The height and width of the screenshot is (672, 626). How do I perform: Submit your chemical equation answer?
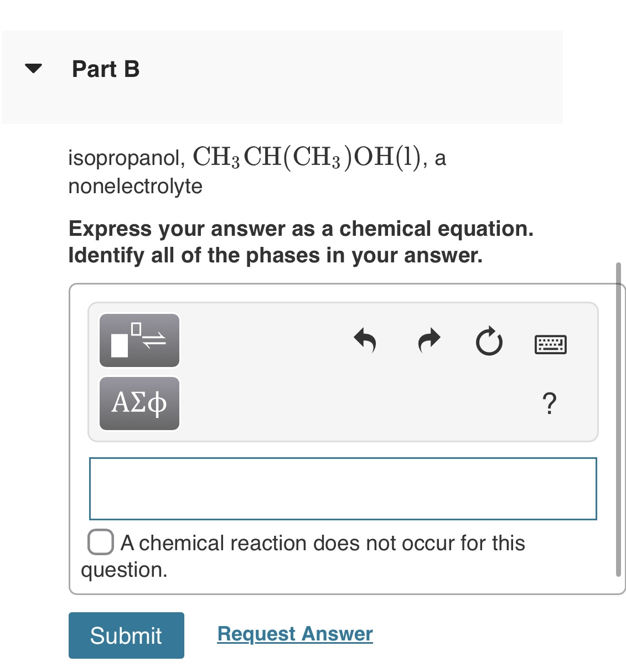[126, 635]
